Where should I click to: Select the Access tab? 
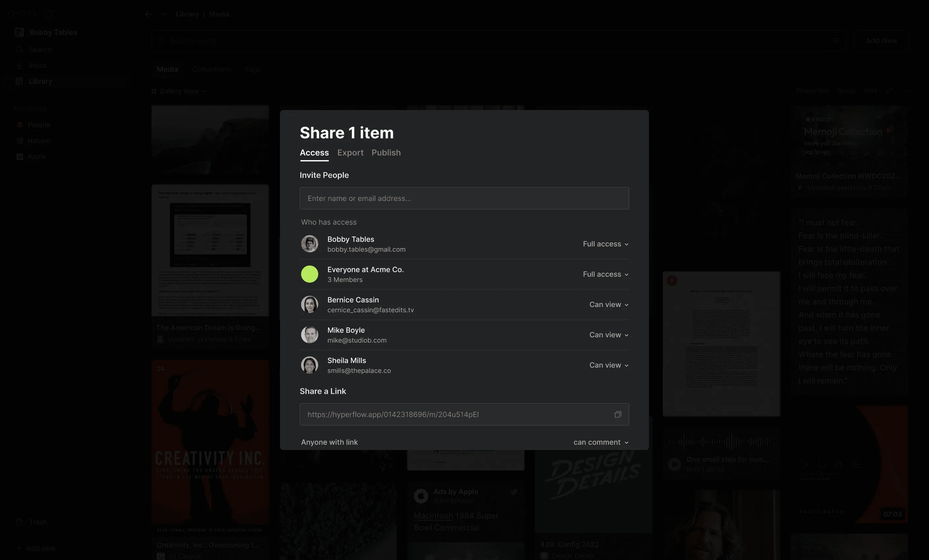click(x=314, y=153)
